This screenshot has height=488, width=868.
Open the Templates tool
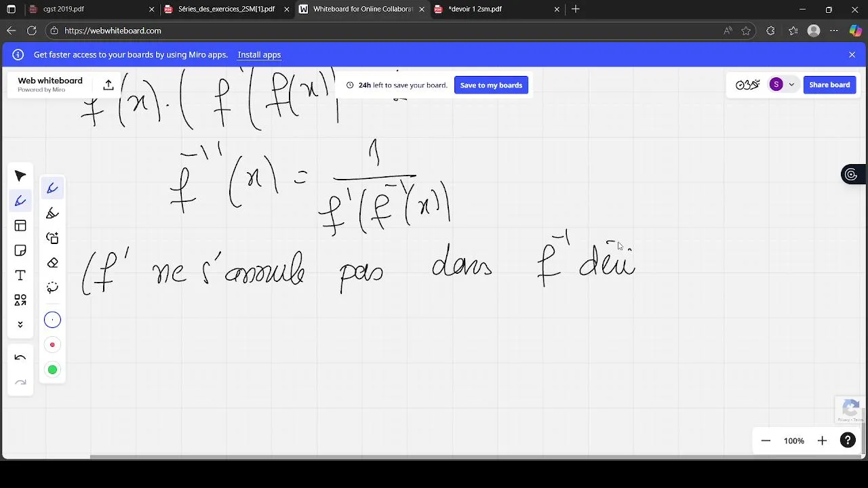[x=20, y=226]
